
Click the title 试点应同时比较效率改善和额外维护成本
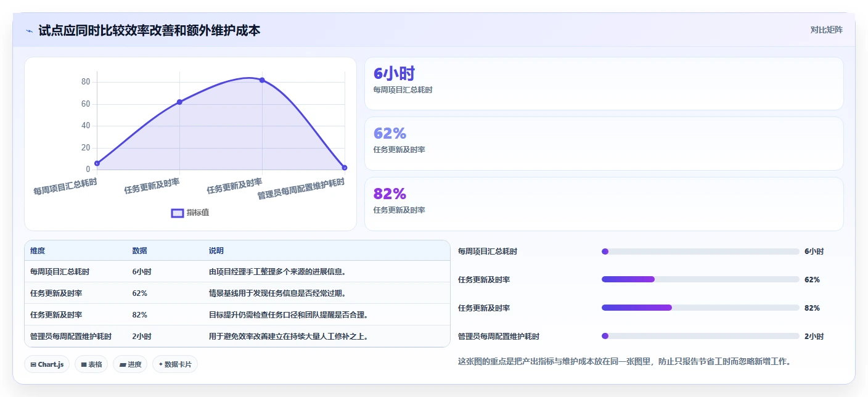click(x=149, y=30)
